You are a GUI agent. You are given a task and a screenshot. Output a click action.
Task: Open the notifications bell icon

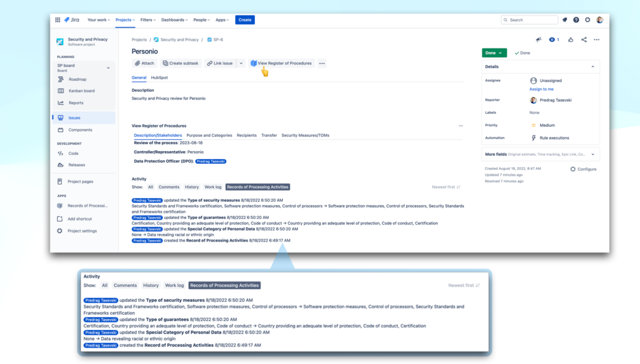(565, 20)
